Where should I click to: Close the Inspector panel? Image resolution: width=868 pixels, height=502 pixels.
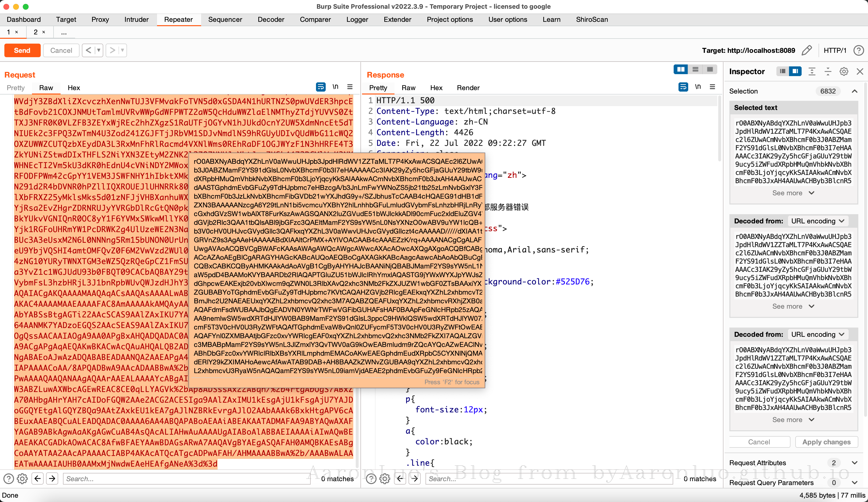click(860, 71)
